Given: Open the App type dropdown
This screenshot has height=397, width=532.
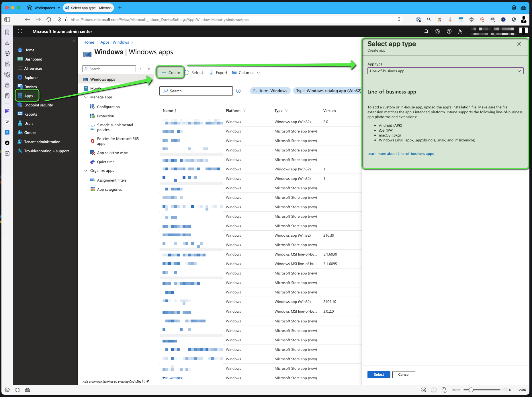Looking at the screenshot, I should tap(445, 71).
